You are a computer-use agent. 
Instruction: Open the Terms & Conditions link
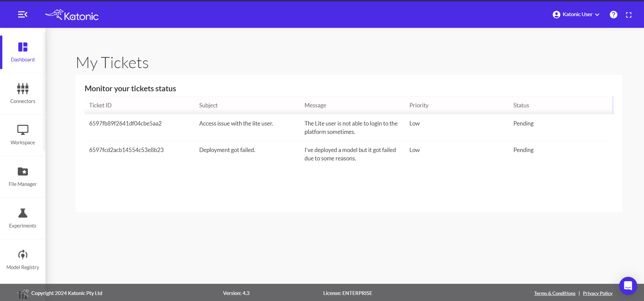555,293
